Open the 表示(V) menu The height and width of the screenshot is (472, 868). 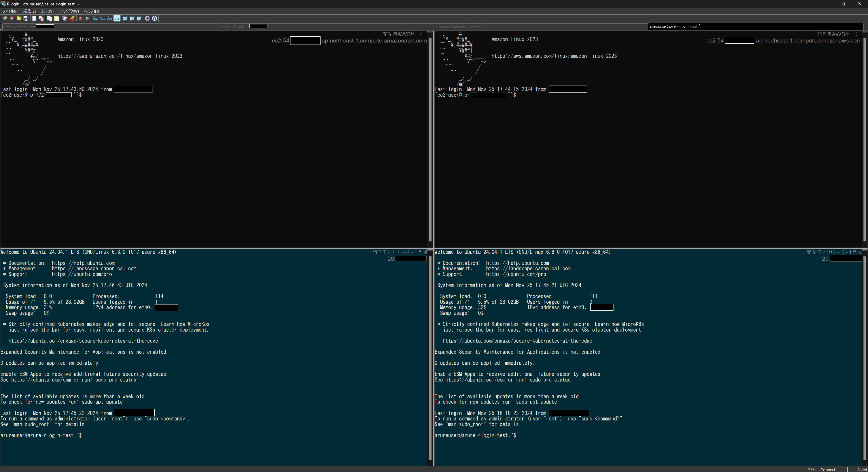47,11
